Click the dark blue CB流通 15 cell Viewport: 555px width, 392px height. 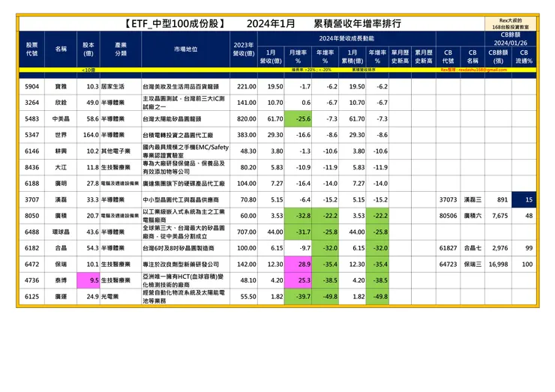click(x=524, y=199)
